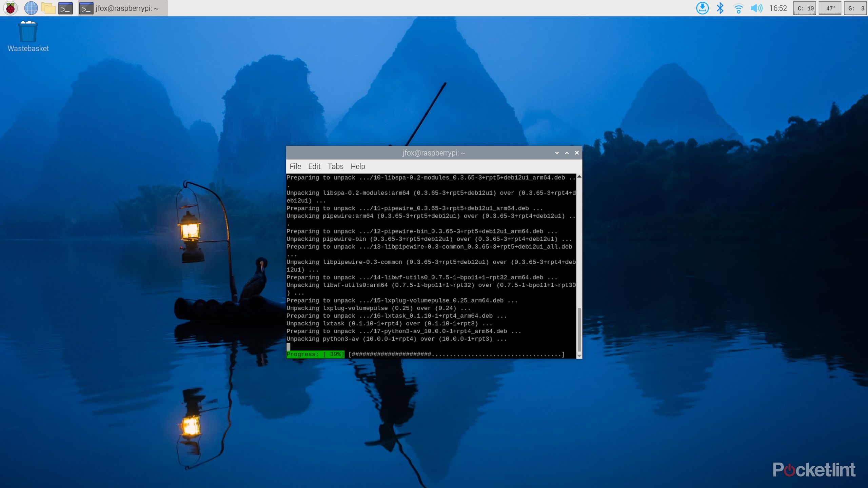Open the File Manager folder icon
Image resolution: width=868 pixels, height=488 pixels.
47,8
